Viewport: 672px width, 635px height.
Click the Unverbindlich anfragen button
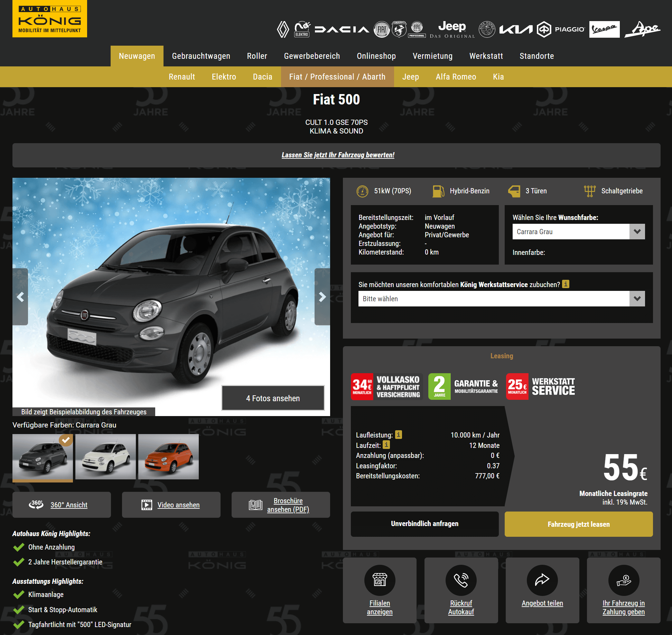424,524
